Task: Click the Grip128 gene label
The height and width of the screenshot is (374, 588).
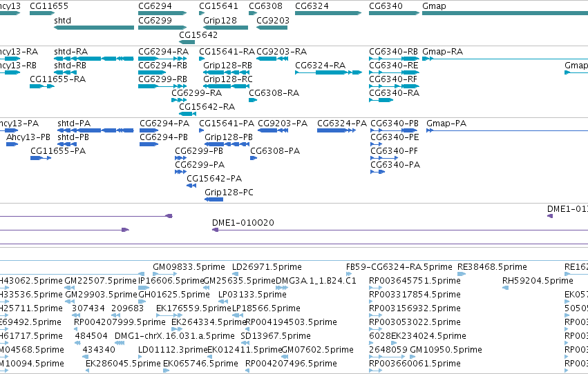Action: coord(220,20)
